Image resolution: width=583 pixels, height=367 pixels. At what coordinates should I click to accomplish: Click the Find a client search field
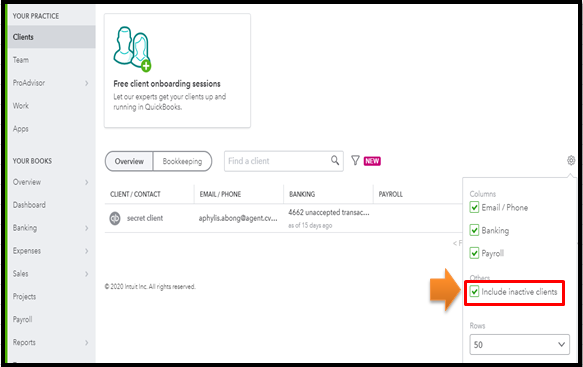(277, 161)
